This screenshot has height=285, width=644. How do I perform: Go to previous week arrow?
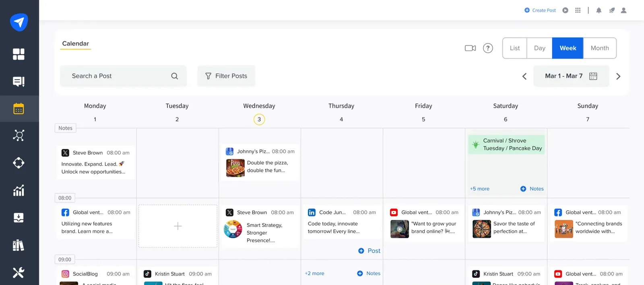[x=524, y=76]
